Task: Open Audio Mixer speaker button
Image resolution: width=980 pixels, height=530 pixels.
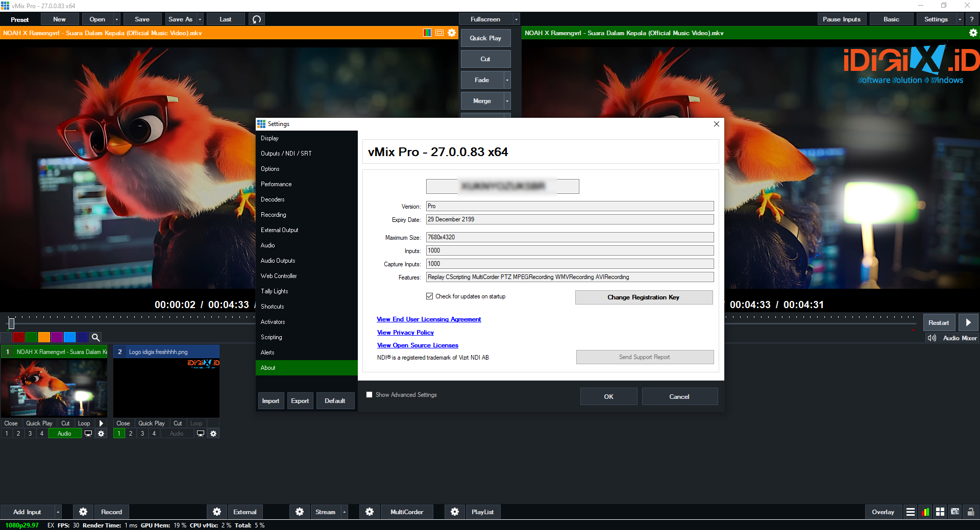Action: [952, 338]
